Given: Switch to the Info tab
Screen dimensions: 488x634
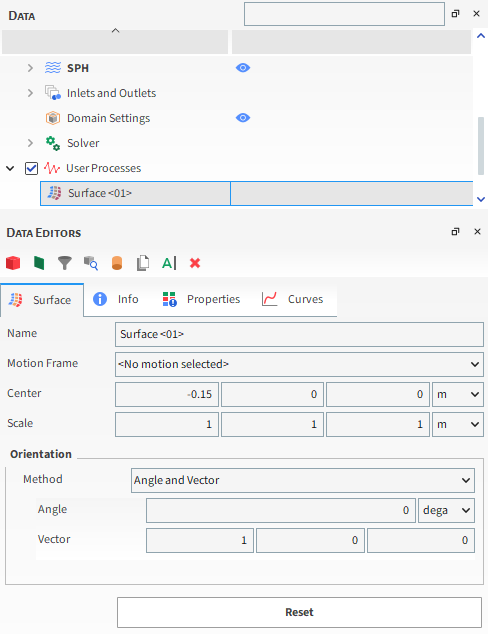Looking at the screenshot, I should click(x=116, y=299).
